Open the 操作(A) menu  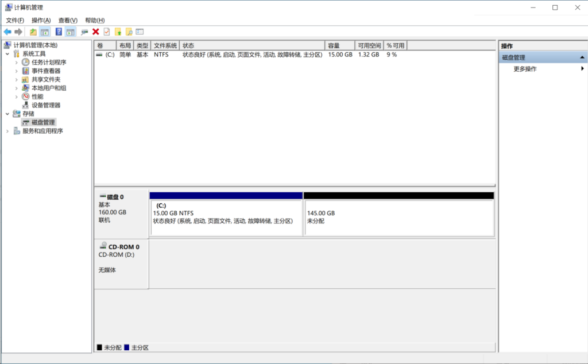coord(40,20)
